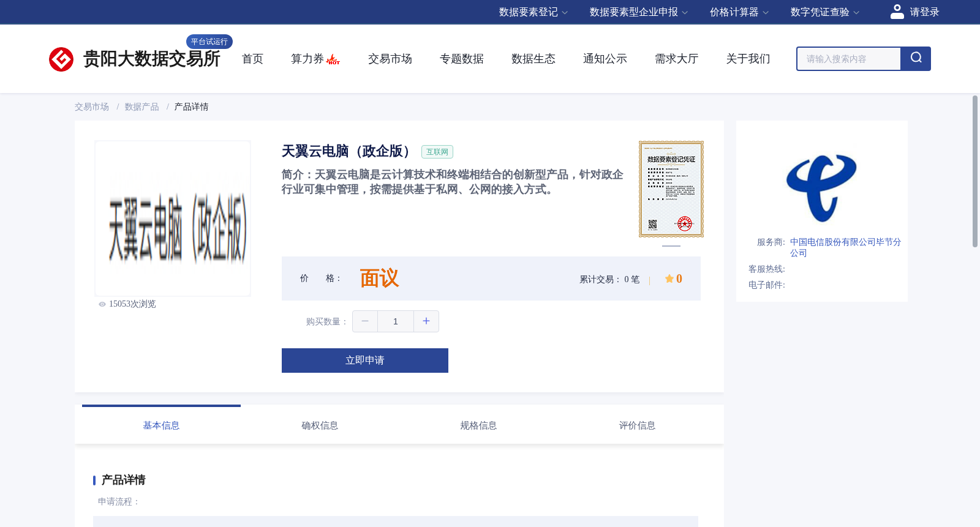The height and width of the screenshot is (527, 980).
Task: Click the 平台试运行 badge
Action: (209, 42)
